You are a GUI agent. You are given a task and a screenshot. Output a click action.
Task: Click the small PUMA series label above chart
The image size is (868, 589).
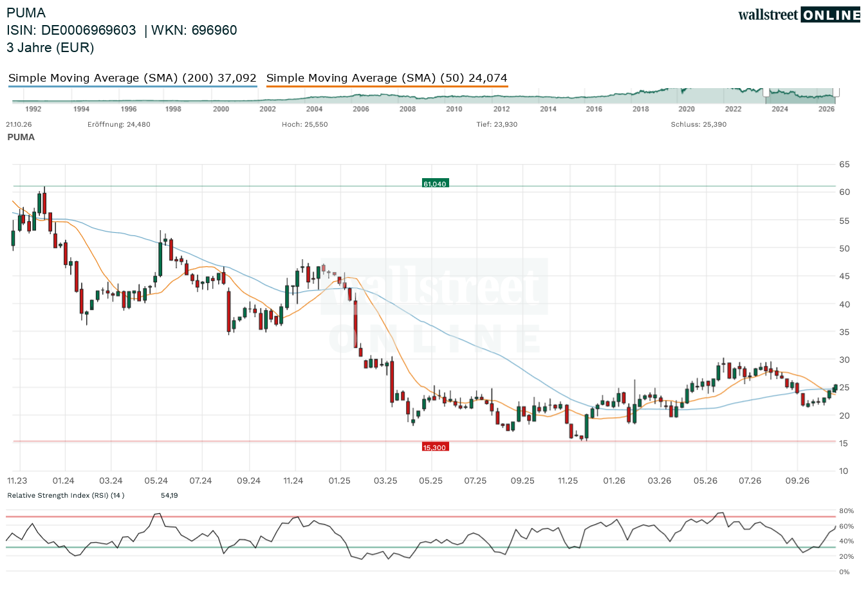(x=21, y=137)
